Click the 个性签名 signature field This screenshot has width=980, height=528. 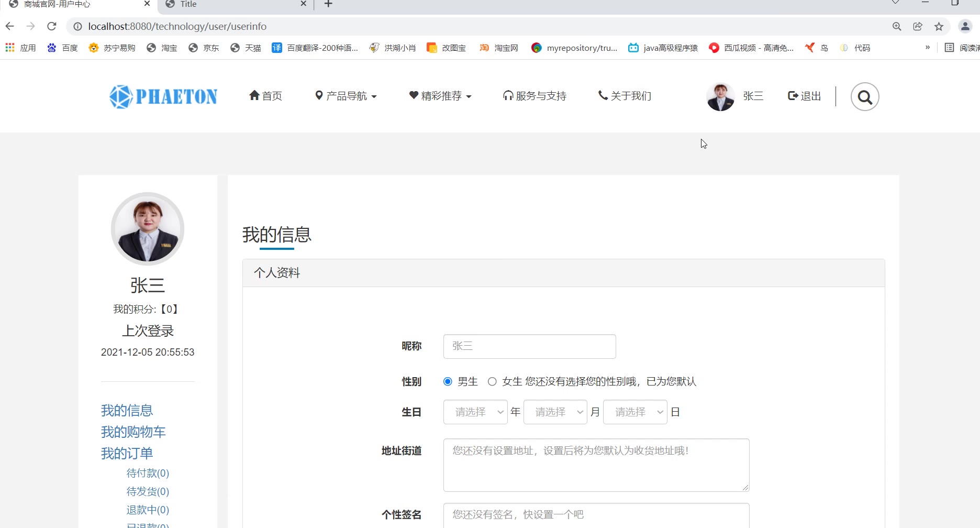coord(596,515)
